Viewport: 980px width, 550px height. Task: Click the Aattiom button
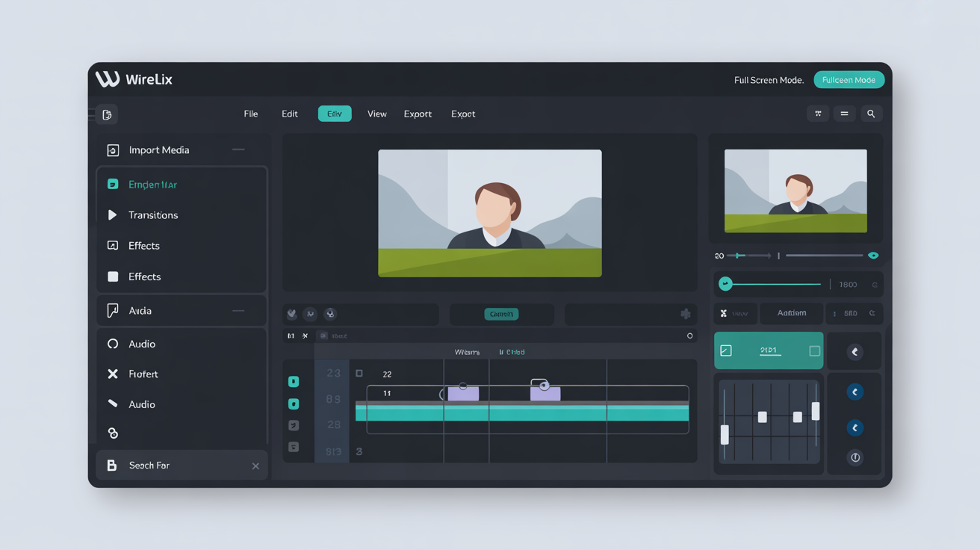pos(792,313)
